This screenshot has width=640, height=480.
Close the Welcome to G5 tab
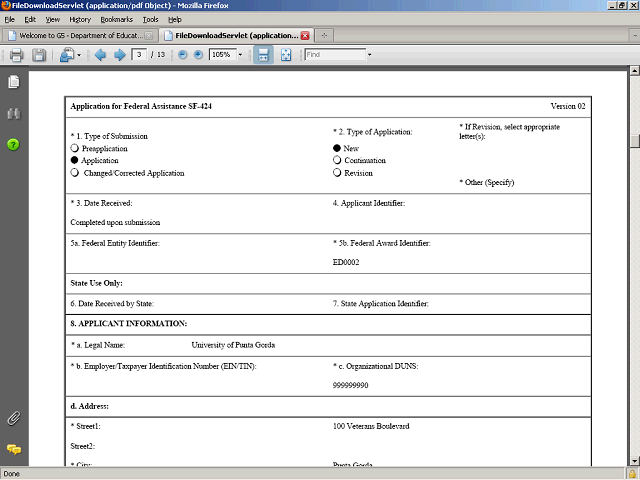click(x=149, y=36)
